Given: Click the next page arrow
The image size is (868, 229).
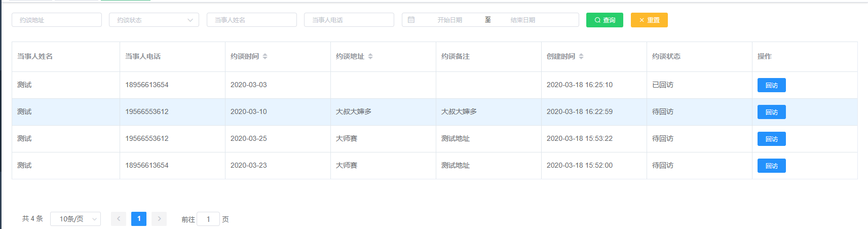Looking at the screenshot, I should 159,219.
